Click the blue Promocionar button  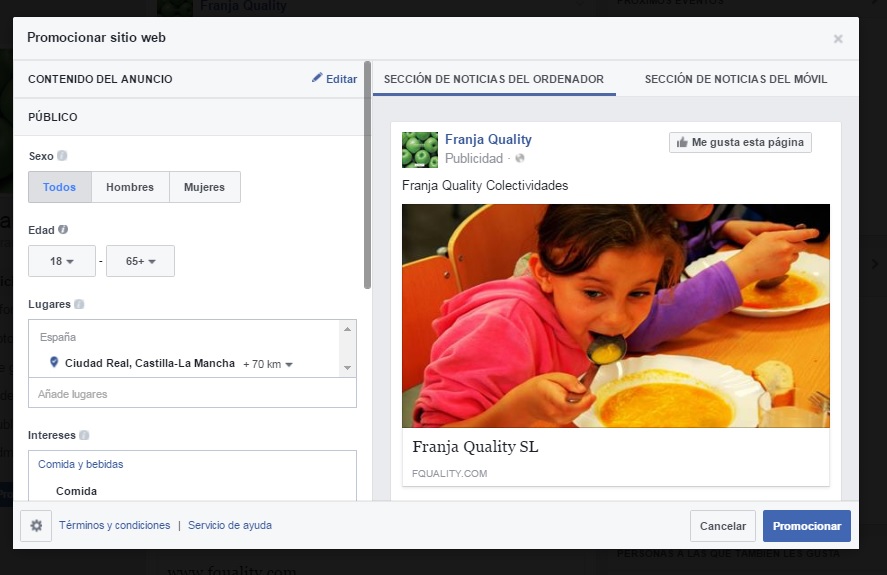click(x=806, y=526)
